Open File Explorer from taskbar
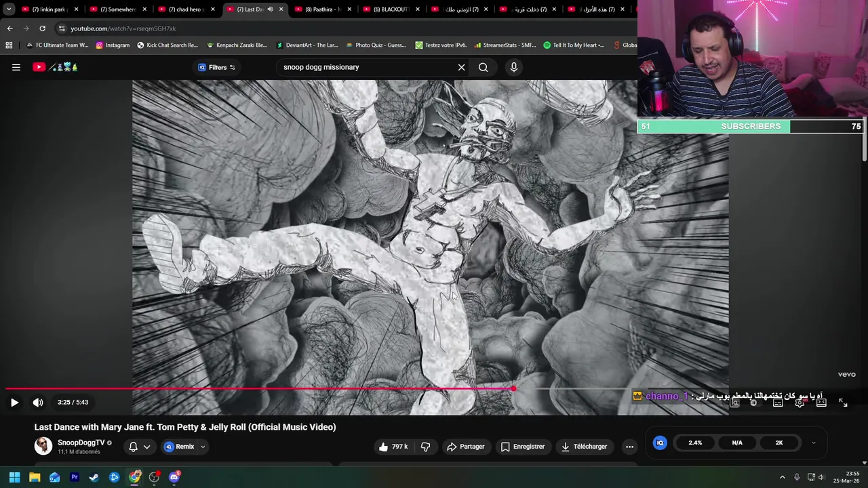This screenshot has height=488, width=868. pyautogui.click(x=35, y=477)
